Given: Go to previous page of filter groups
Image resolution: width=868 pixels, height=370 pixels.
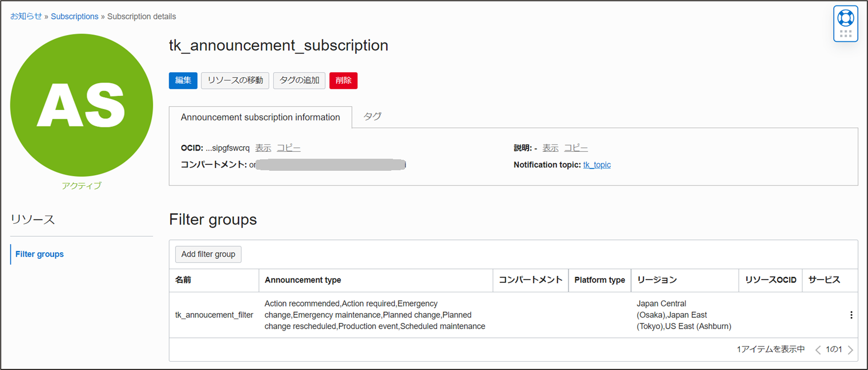Looking at the screenshot, I should (x=818, y=350).
